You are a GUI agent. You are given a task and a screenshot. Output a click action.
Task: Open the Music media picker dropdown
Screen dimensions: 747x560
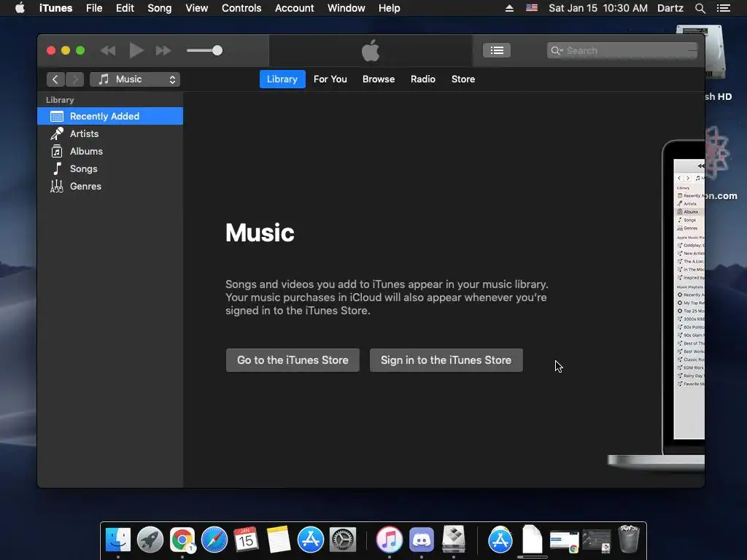135,79
